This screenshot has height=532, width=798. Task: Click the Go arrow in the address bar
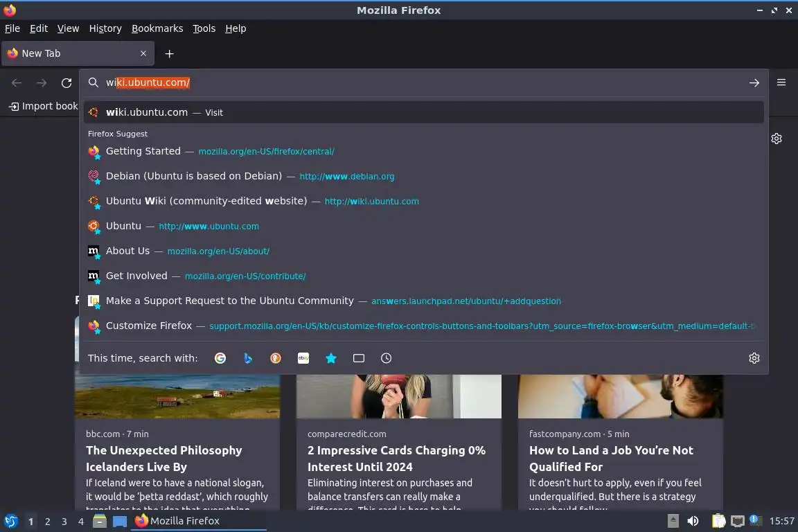(754, 83)
